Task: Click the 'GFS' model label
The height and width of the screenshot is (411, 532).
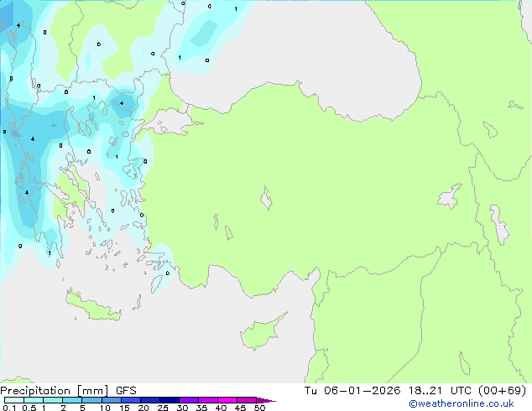Action: (126, 391)
